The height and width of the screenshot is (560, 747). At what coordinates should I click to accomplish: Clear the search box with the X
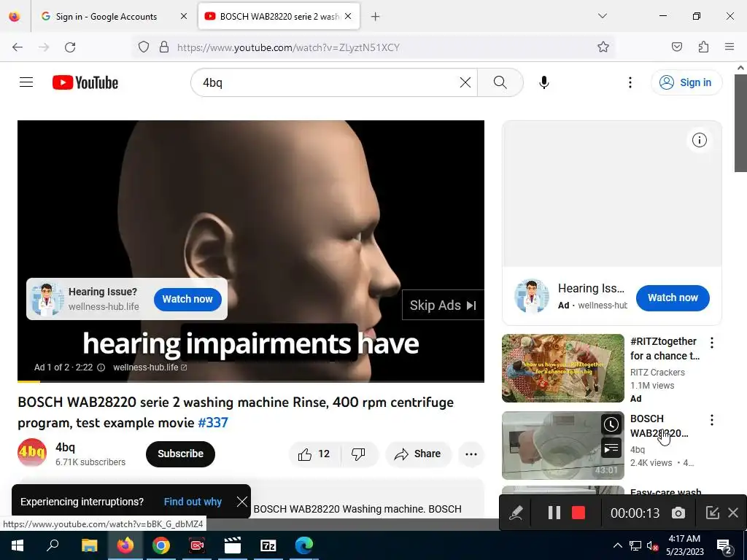tap(465, 82)
